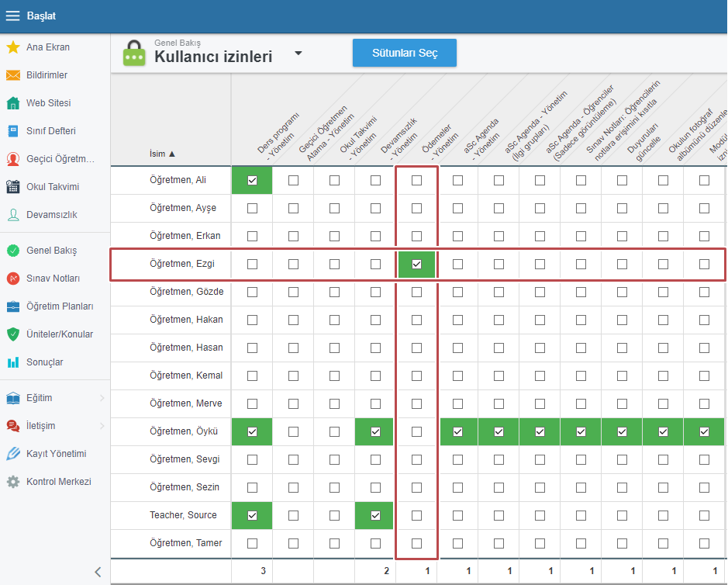Click the Eğitim open book icon
This screenshot has width=728, height=585.
click(13, 398)
